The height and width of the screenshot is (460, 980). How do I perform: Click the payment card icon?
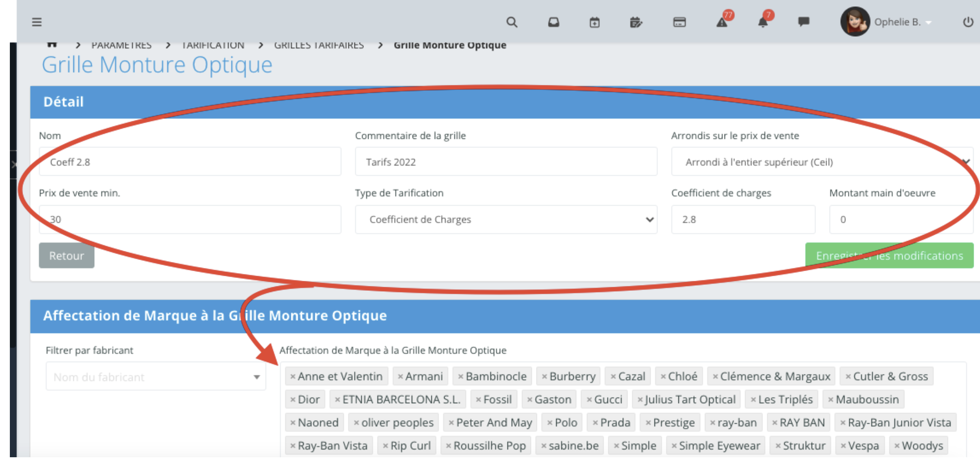pos(679,22)
